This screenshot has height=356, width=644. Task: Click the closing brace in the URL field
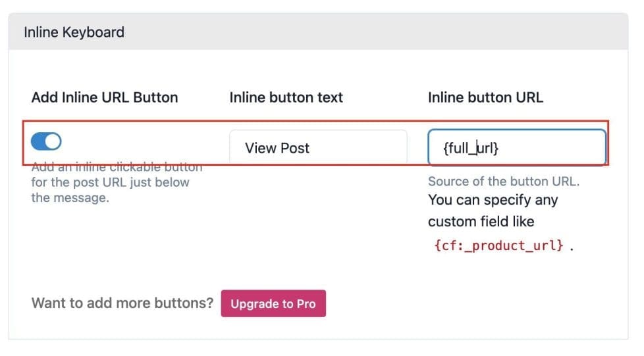tap(496, 149)
